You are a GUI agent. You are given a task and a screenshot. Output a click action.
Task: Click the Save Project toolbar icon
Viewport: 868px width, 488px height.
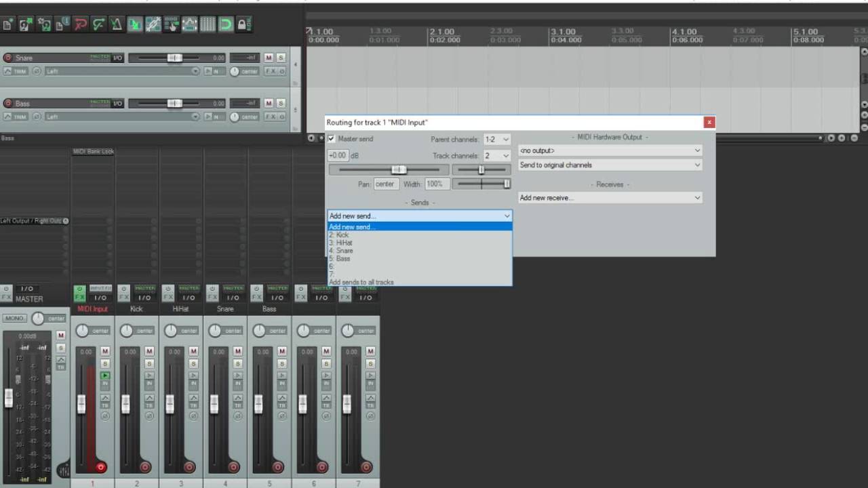pyautogui.click(x=44, y=25)
